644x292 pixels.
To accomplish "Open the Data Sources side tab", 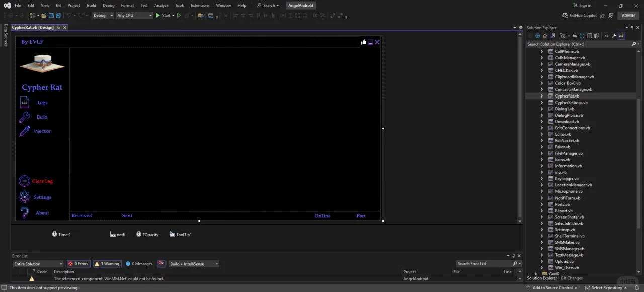I will 6,35.
